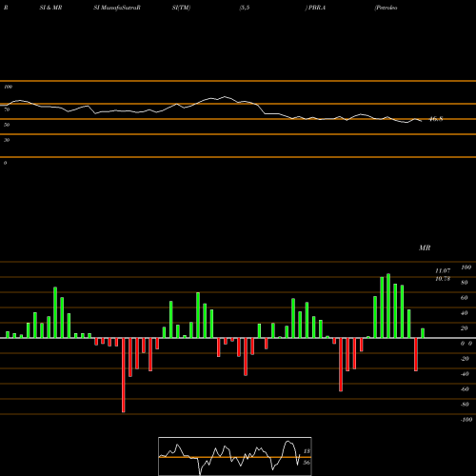
Task: Click the '(Petroleo' company name text
Action: [386, 8]
